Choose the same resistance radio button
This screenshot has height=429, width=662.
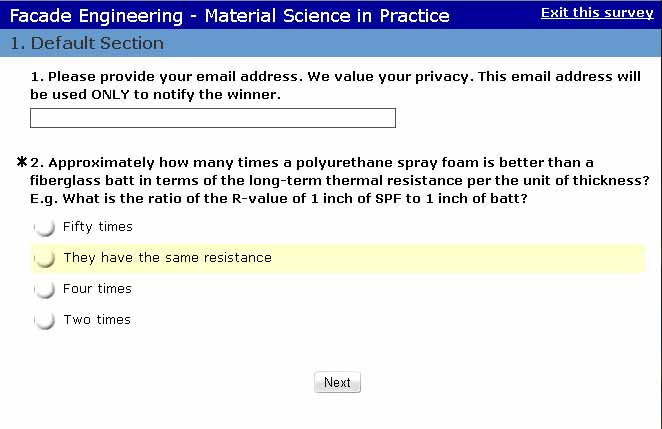point(44,259)
